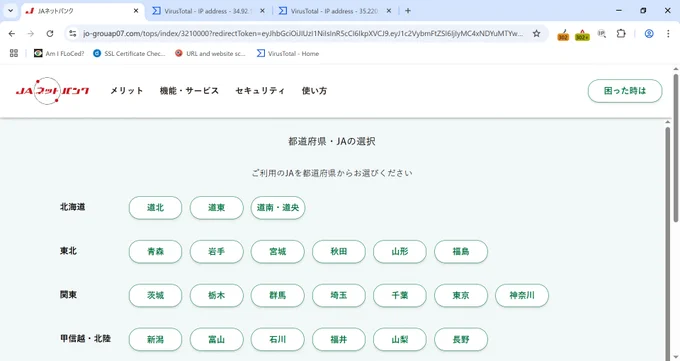Click the 甲信越・北陸 row label
Screen dimensions: 680x361
[85, 339]
